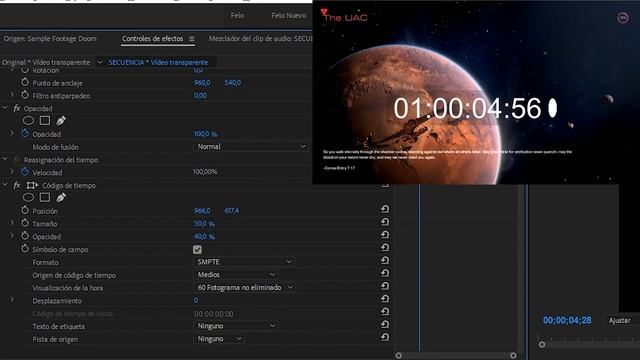Select pen mask tool under Opacidad
The width and height of the screenshot is (640, 360).
click(x=61, y=120)
